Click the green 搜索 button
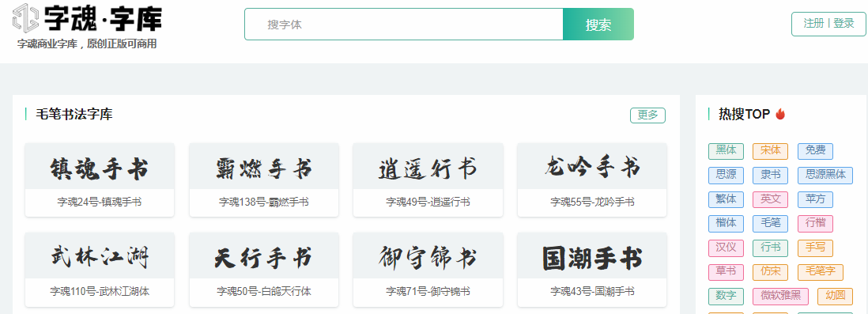The image size is (868, 314). coord(598,25)
